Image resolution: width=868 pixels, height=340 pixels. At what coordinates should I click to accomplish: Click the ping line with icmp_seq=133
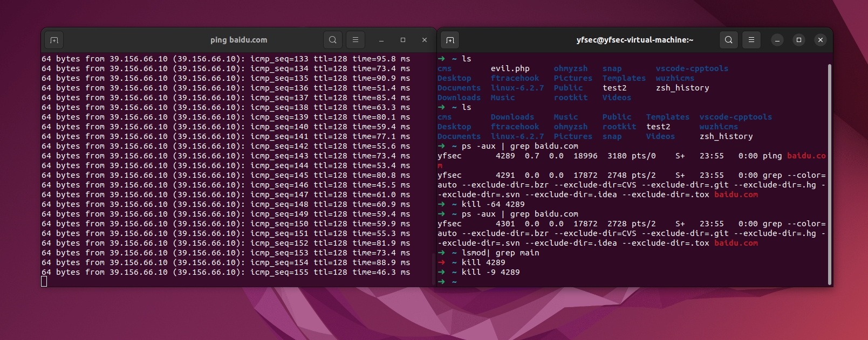[226, 59]
